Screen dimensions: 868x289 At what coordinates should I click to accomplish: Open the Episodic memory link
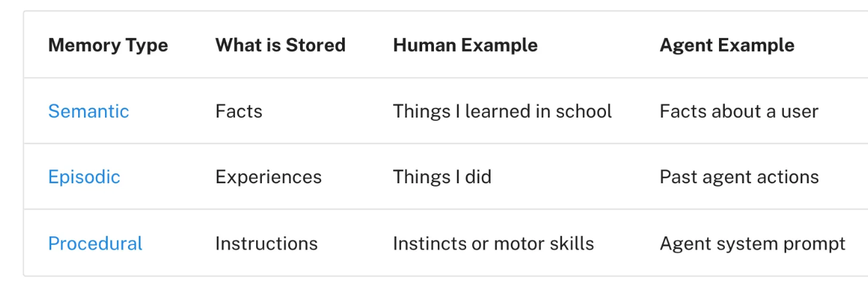pyautogui.click(x=84, y=177)
